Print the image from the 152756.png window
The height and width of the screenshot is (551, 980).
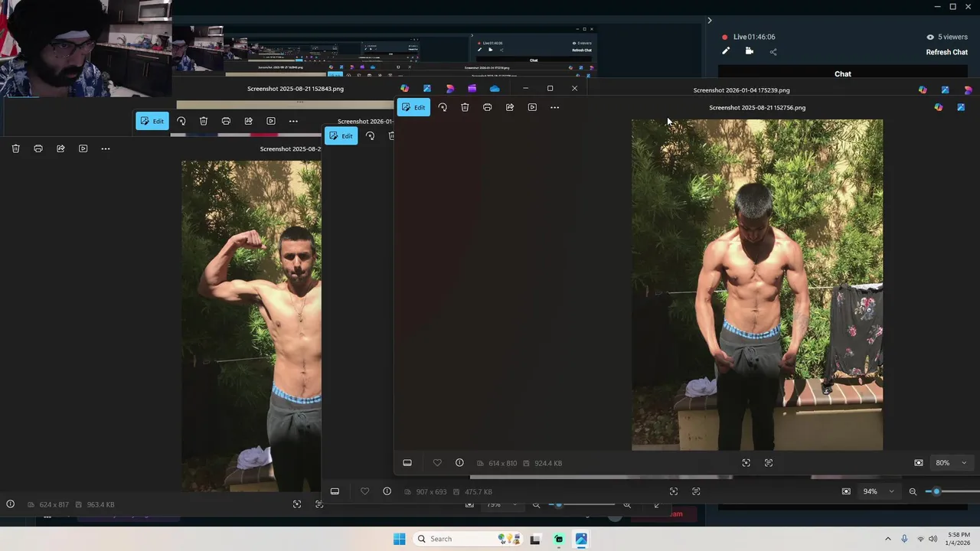[487, 107]
